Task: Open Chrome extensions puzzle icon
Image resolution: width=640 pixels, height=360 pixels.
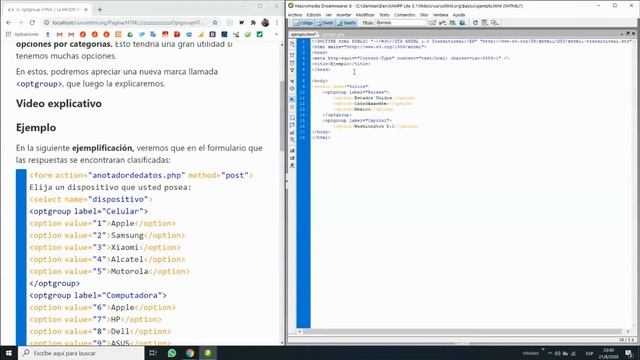Action: click(x=253, y=22)
